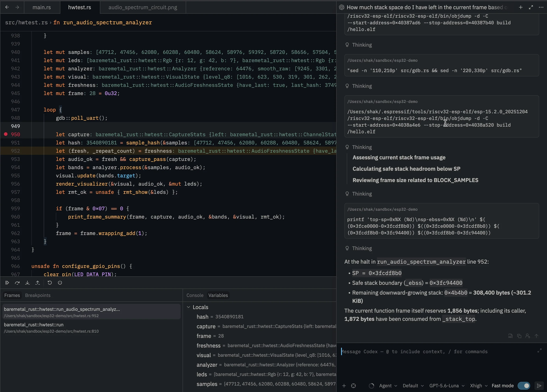Click the share thread person icon

[528, 336]
